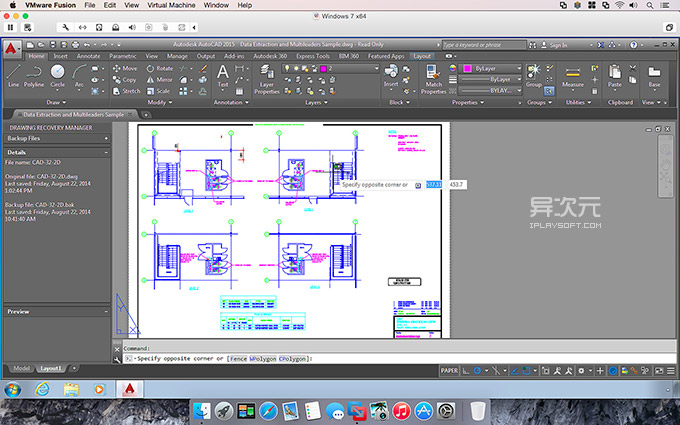Toggle ortho mode in status bar
Screen dimensions: 680x425
[x=465, y=371]
